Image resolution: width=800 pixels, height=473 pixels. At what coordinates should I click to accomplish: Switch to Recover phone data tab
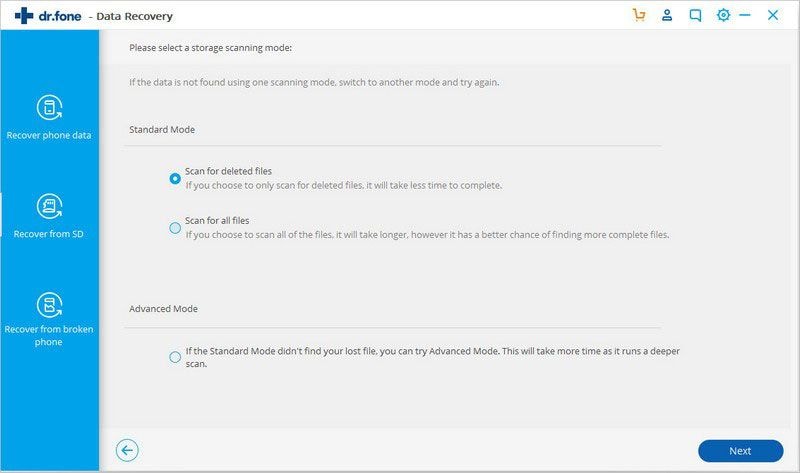click(x=49, y=135)
